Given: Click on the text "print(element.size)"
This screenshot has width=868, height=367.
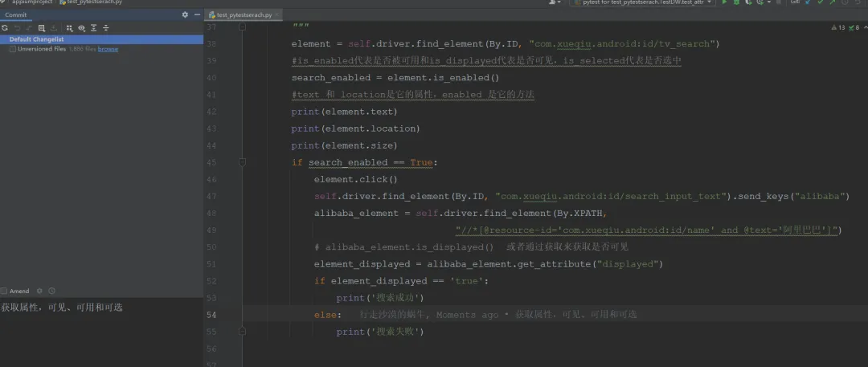Looking at the screenshot, I should click(x=344, y=145).
